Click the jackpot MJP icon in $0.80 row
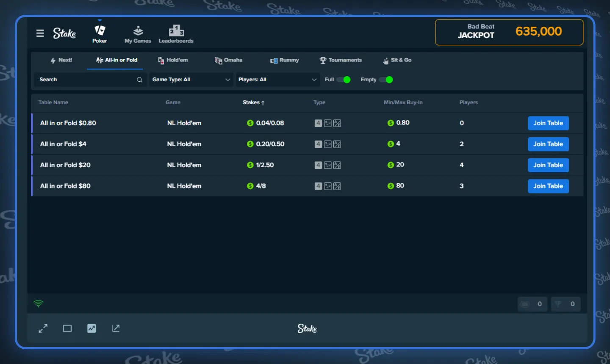The width and height of the screenshot is (610, 364). (327, 123)
